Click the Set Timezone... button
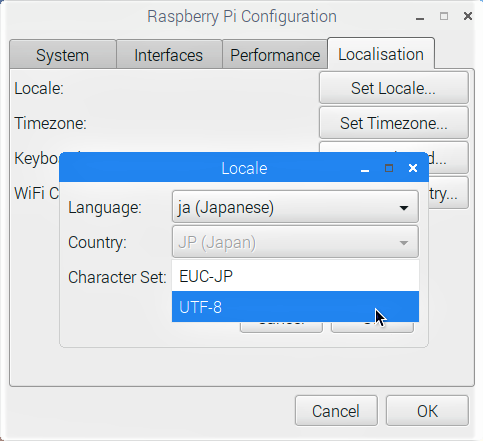The height and width of the screenshot is (441, 483). (x=394, y=123)
